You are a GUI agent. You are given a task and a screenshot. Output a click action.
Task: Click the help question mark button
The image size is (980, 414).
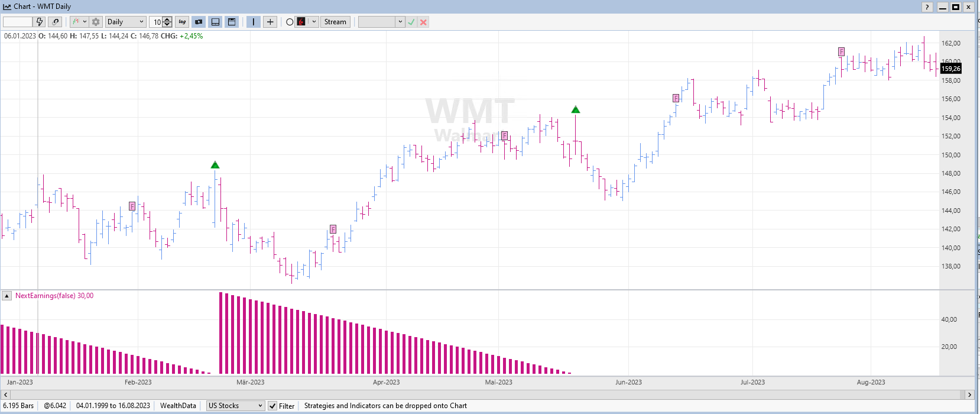[x=927, y=7]
